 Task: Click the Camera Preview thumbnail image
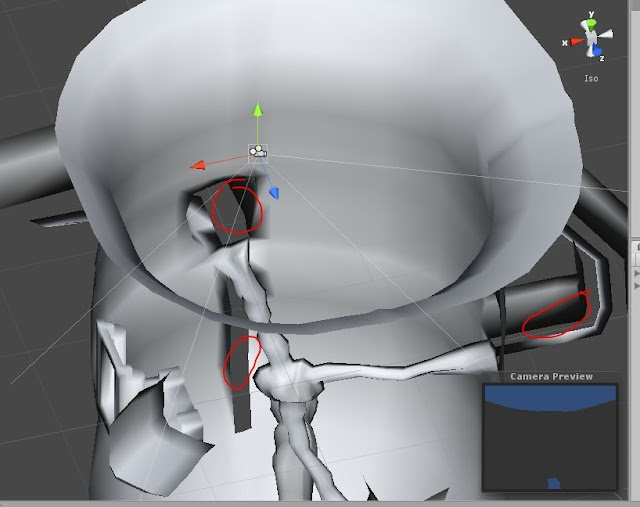[x=550, y=436]
